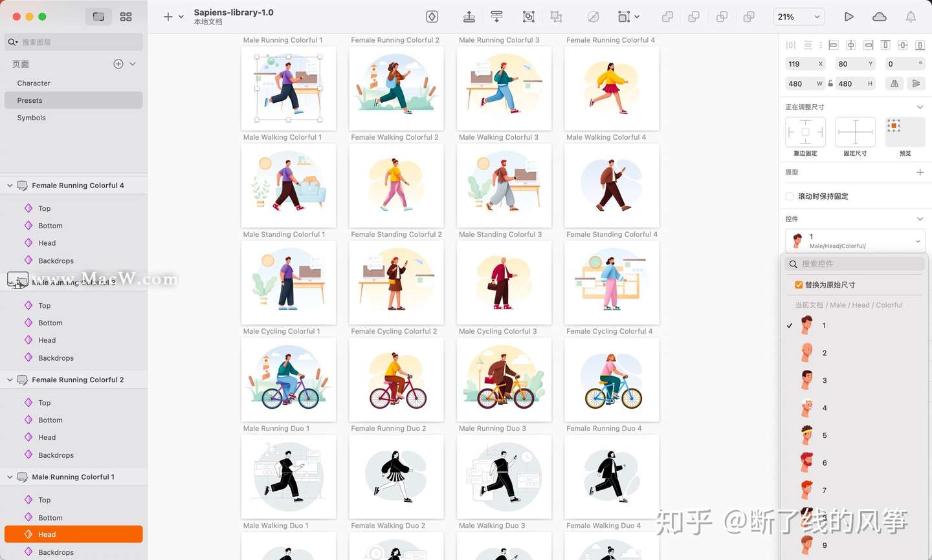Open the Character page
932x560 pixels.
33,83
